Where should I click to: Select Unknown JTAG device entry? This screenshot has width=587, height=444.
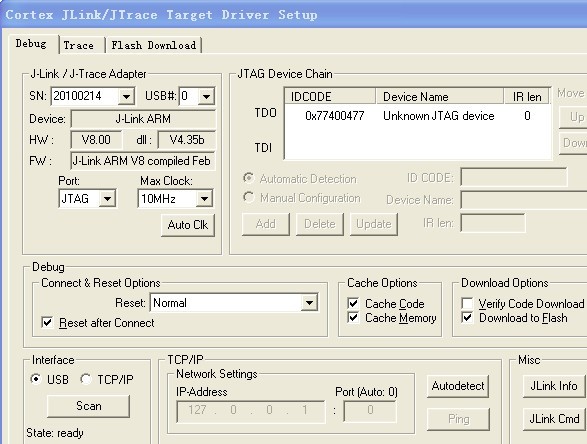pos(439,116)
